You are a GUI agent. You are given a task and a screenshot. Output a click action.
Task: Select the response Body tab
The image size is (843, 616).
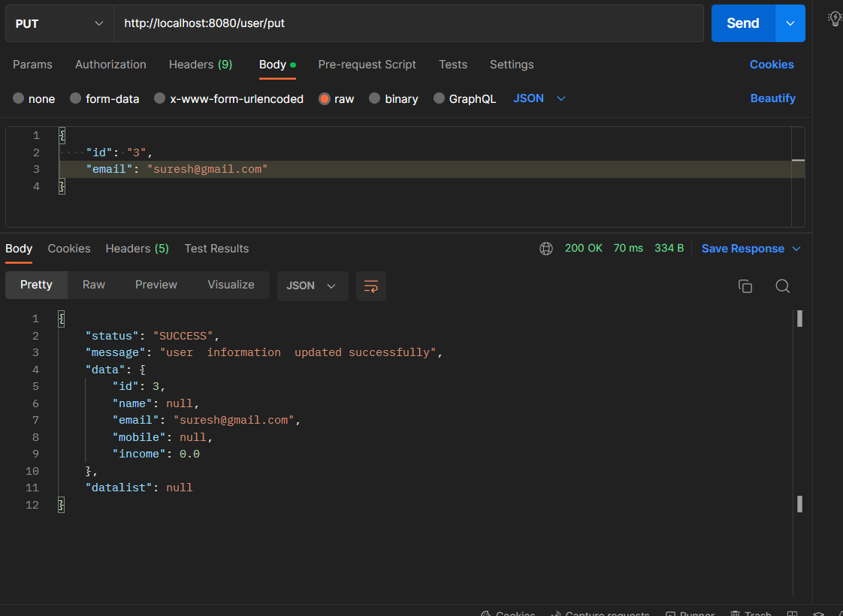pos(19,249)
